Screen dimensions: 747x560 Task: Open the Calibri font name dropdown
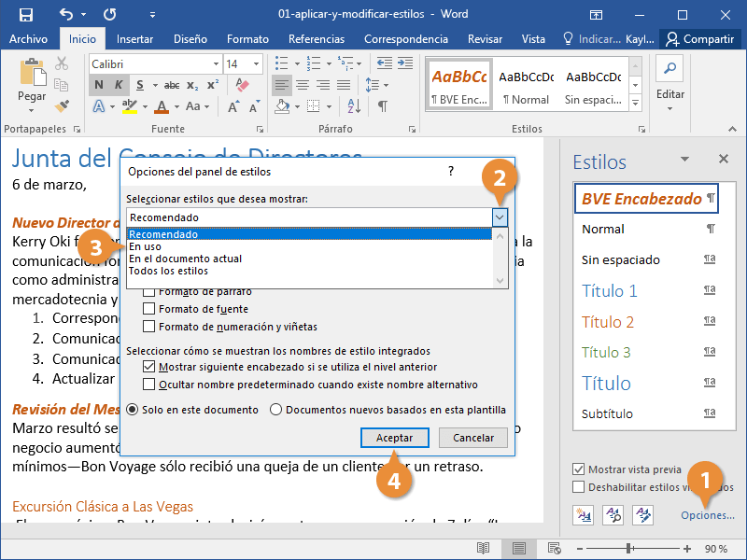click(x=216, y=63)
